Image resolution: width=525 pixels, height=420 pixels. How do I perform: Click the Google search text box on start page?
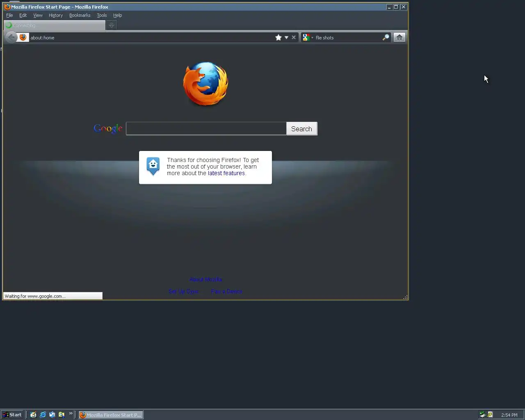tap(206, 128)
